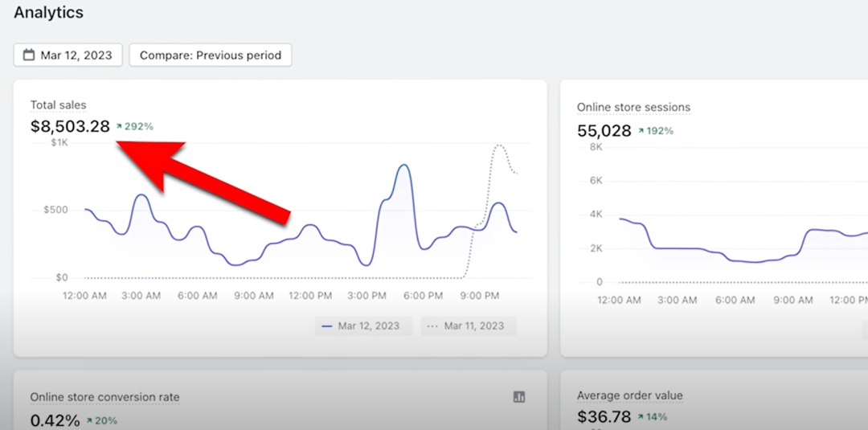The height and width of the screenshot is (430, 868).
Task: Click the green up arrow beside 292%
Action: pyautogui.click(x=120, y=126)
